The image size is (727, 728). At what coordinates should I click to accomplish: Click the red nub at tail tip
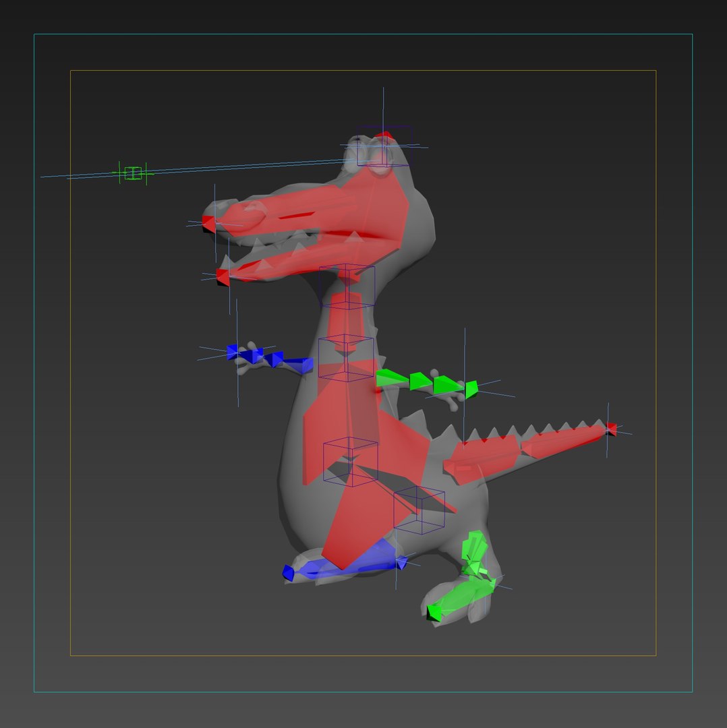611,429
